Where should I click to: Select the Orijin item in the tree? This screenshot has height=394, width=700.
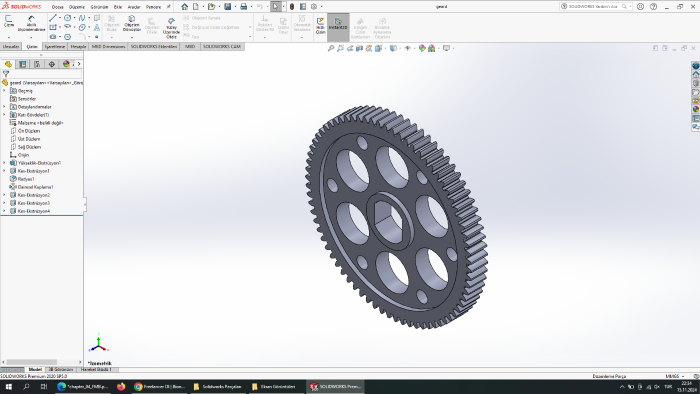tap(23, 155)
